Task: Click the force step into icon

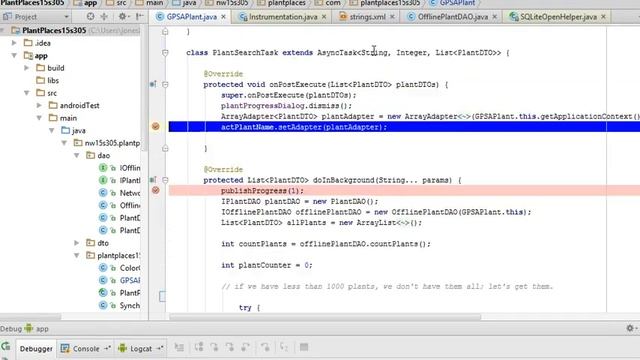Action: [230, 347]
